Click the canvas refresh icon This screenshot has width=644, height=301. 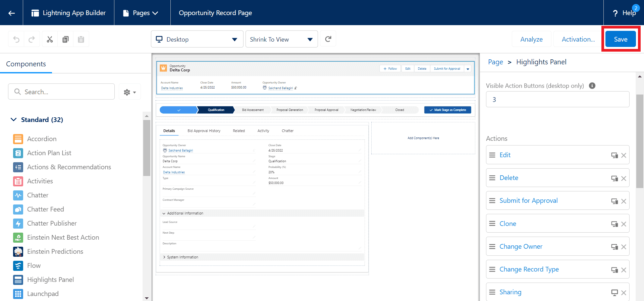point(328,39)
